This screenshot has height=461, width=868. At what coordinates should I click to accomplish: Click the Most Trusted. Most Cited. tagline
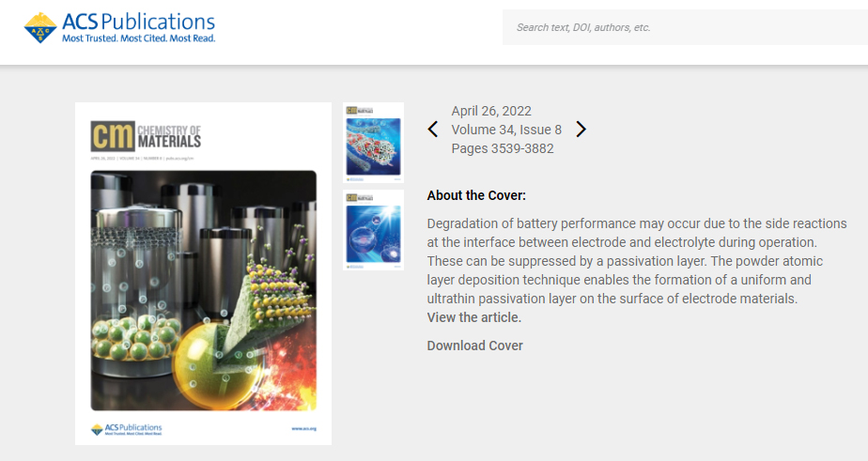coord(138,38)
